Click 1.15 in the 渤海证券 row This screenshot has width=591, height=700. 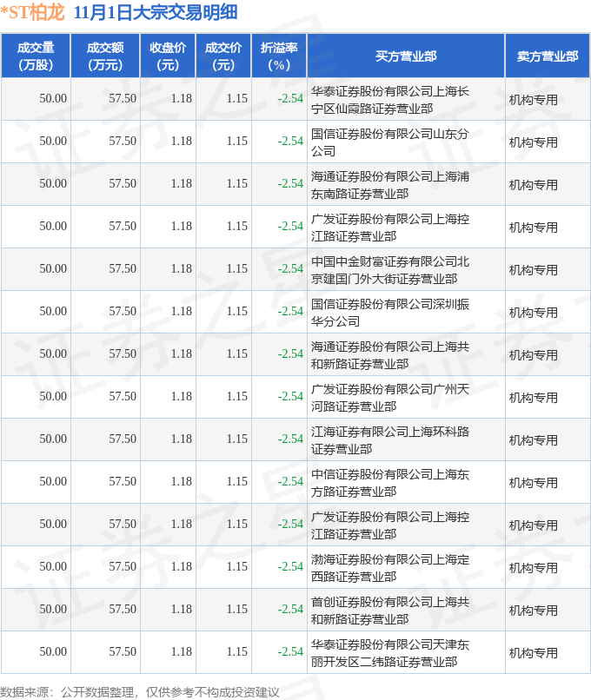[x=237, y=566]
